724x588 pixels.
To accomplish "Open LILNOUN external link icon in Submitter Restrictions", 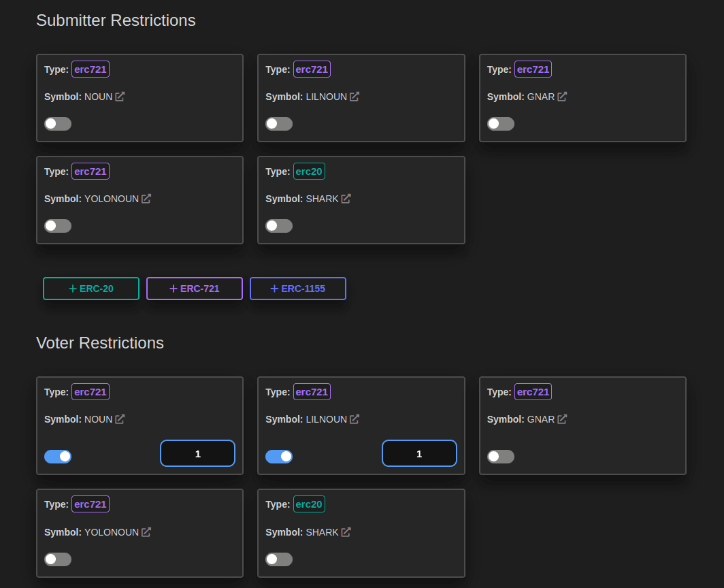I will [355, 97].
